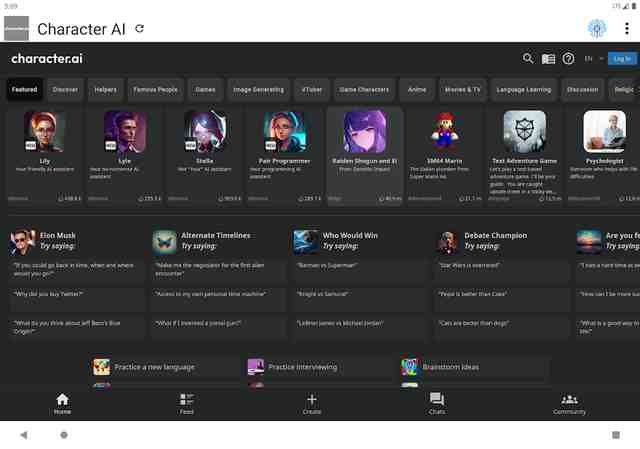Screen dimensions: 640x449
Task: Open Pair Programmer character avatar
Action: (x=284, y=131)
